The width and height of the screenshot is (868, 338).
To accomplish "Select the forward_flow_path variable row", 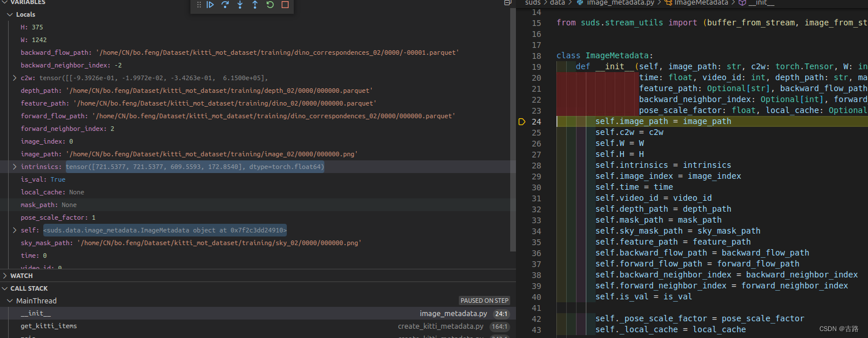I will pos(255,116).
